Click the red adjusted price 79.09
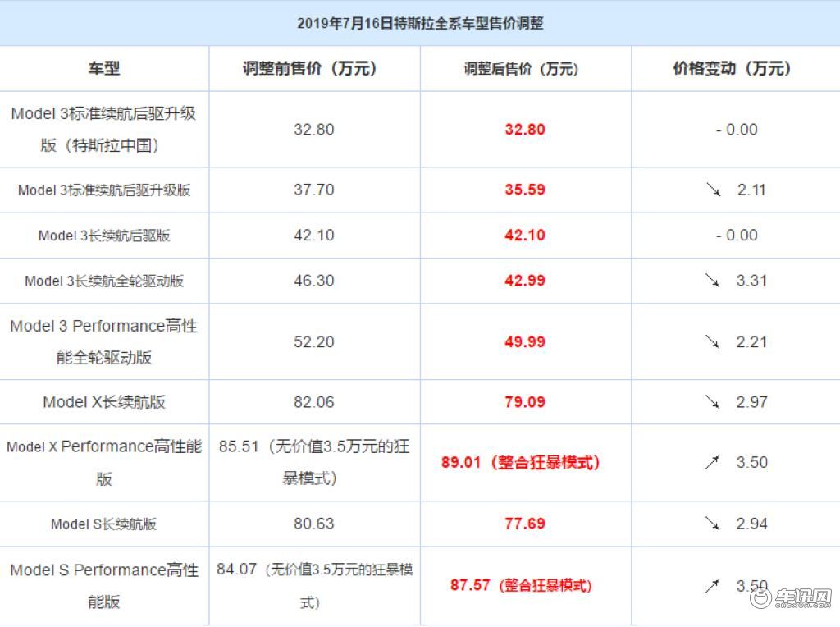840x627 pixels. (x=525, y=402)
